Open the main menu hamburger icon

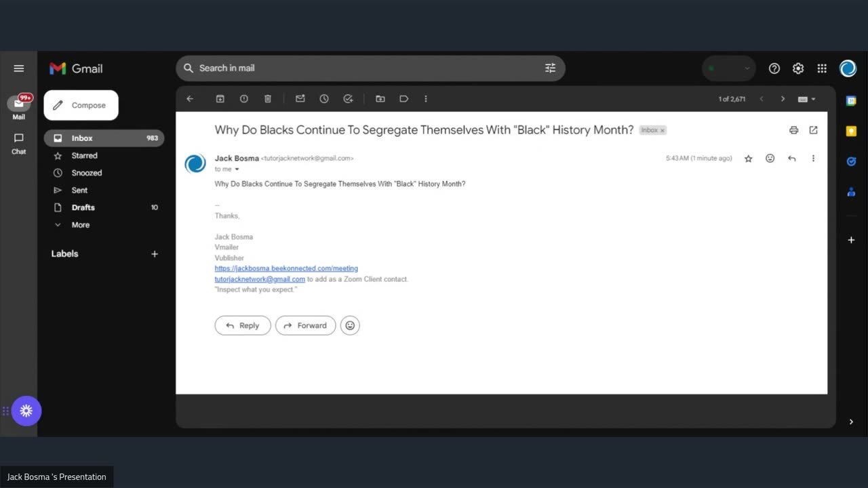tap(19, 68)
